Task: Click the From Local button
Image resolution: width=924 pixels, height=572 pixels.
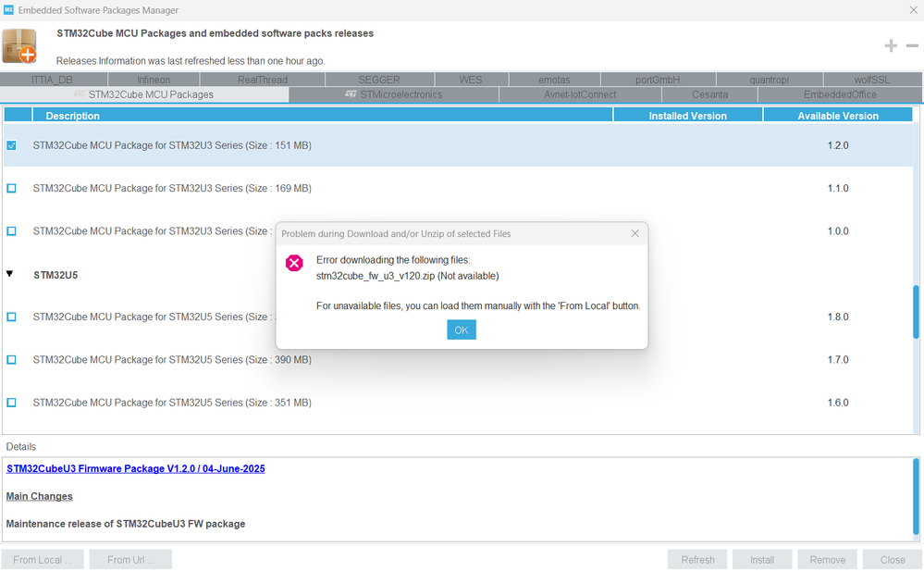Action: click(x=43, y=560)
